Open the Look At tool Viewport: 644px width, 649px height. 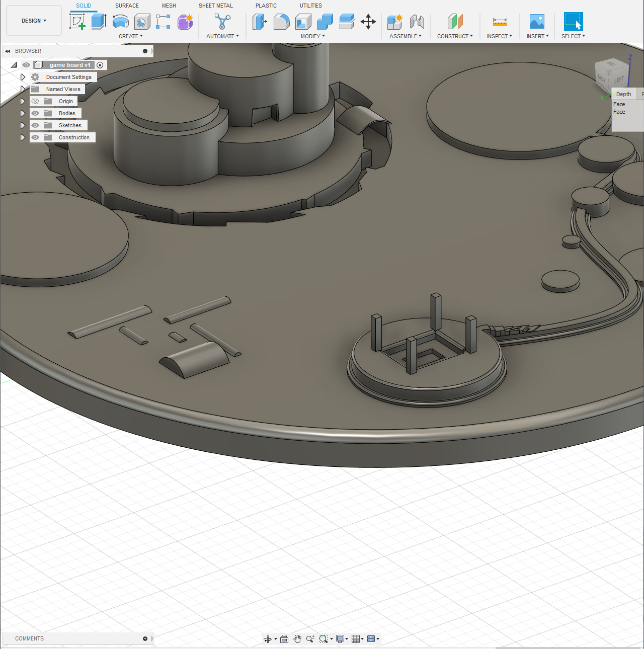click(x=284, y=639)
